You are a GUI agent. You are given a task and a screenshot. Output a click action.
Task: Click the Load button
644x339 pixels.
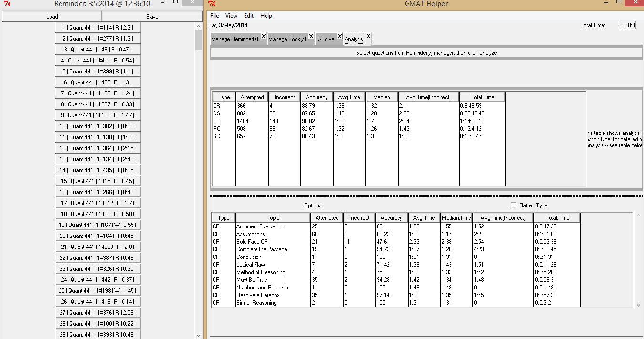click(x=51, y=16)
